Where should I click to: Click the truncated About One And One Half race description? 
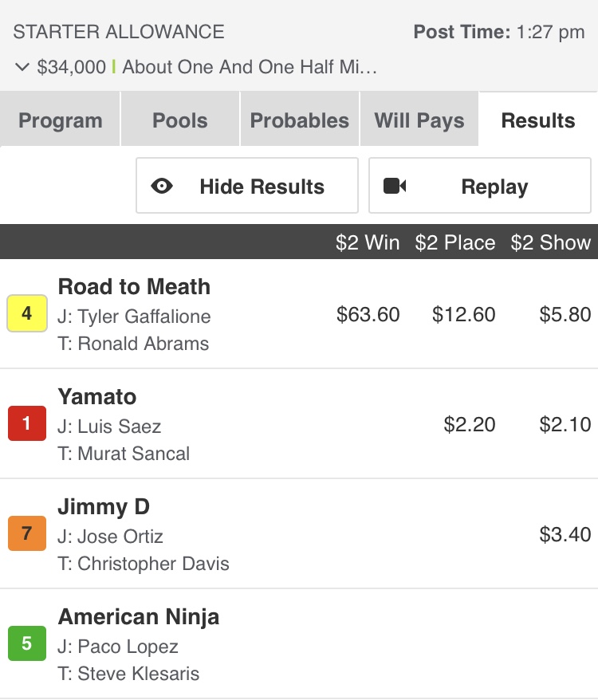(250, 68)
